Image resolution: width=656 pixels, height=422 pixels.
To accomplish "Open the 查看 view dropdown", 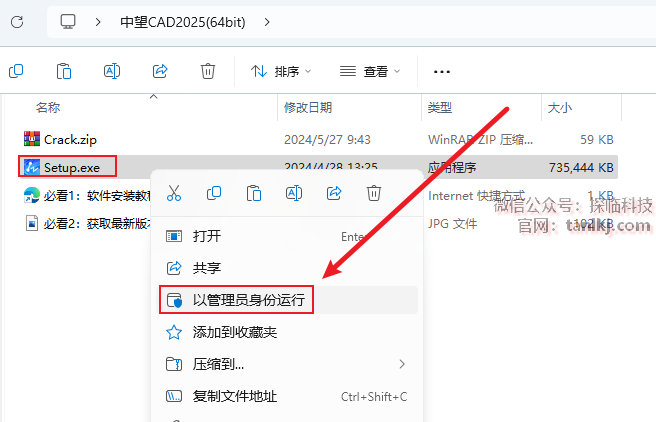I will click(x=370, y=72).
